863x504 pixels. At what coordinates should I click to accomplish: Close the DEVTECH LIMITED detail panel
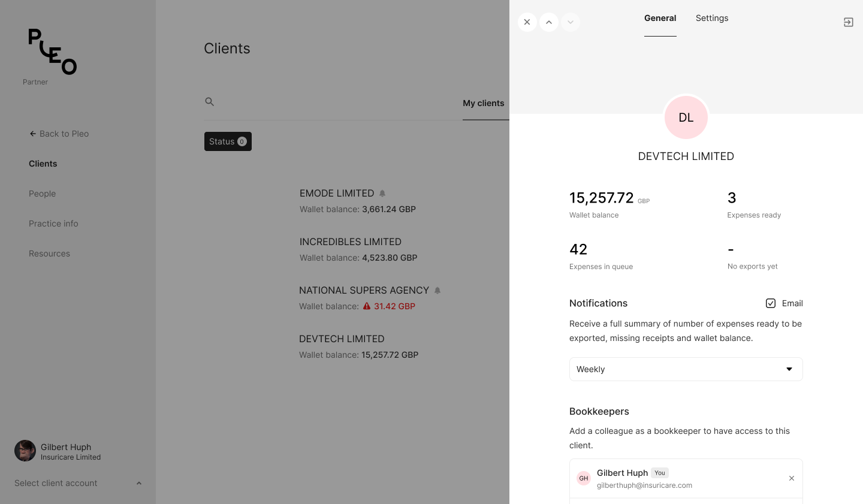pyautogui.click(x=527, y=22)
